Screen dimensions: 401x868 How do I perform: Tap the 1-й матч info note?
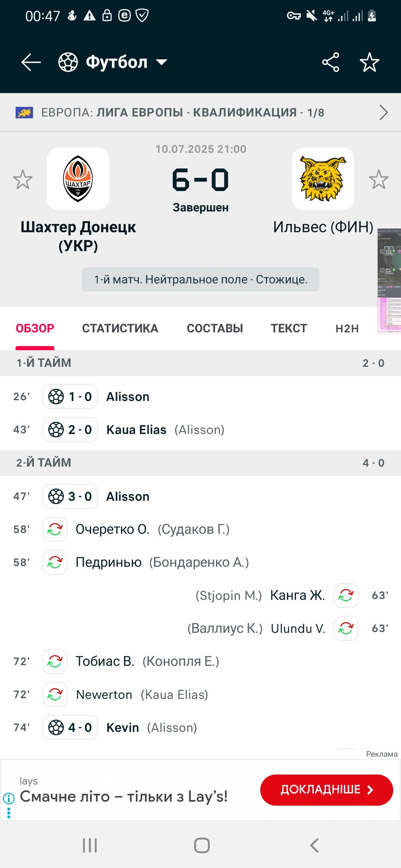click(200, 280)
